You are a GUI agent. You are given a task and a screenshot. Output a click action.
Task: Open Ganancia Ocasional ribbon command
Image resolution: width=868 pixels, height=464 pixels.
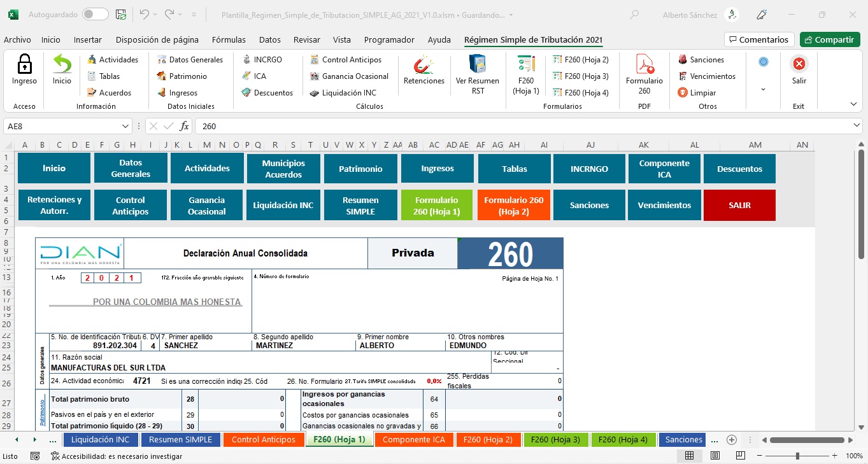click(x=349, y=76)
